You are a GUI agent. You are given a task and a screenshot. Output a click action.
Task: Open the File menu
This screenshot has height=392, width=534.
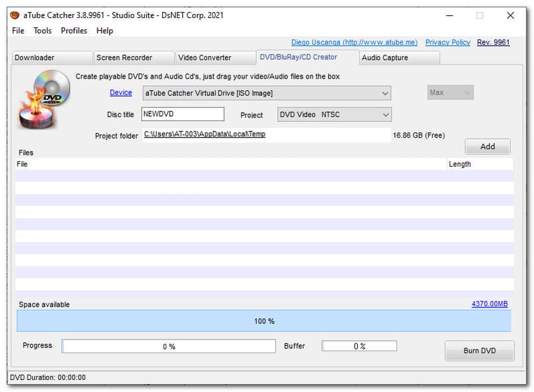(x=18, y=31)
